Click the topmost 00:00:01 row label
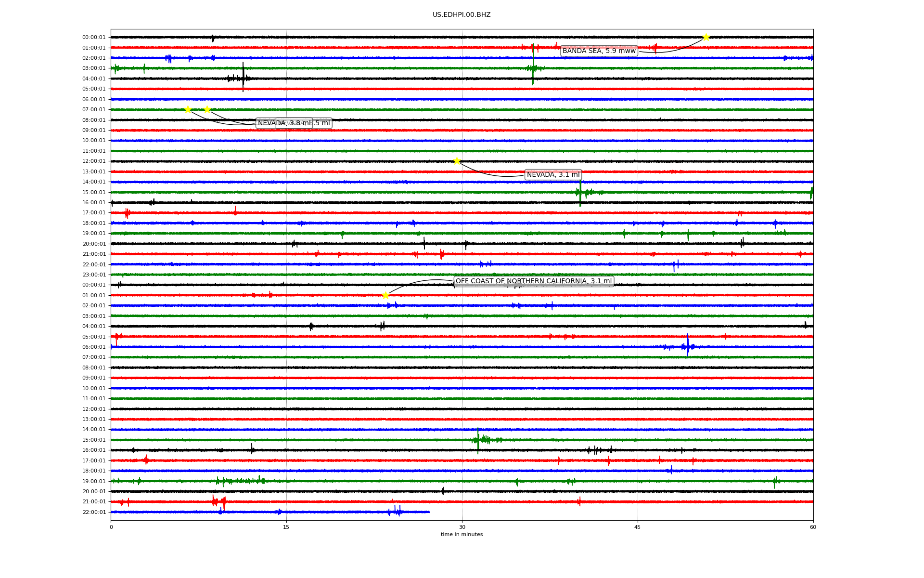924x578 pixels. coord(94,37)
